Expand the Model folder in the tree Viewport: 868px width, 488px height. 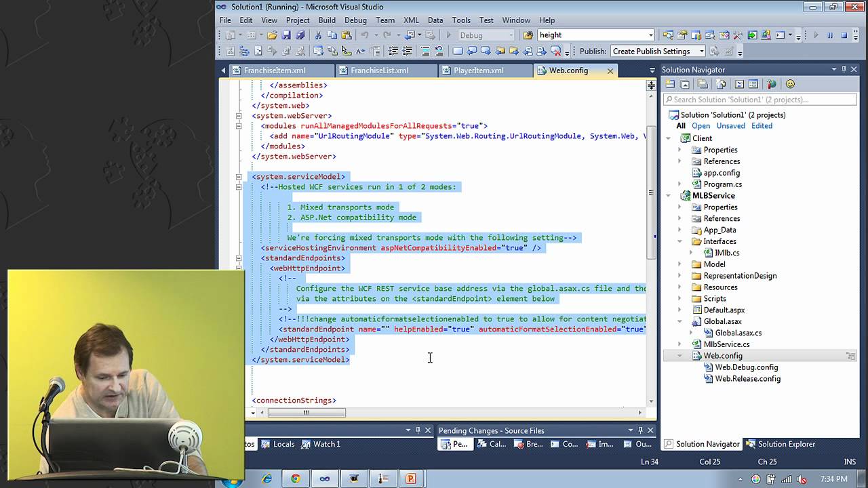pyautogui.click(x=679, y=264)
